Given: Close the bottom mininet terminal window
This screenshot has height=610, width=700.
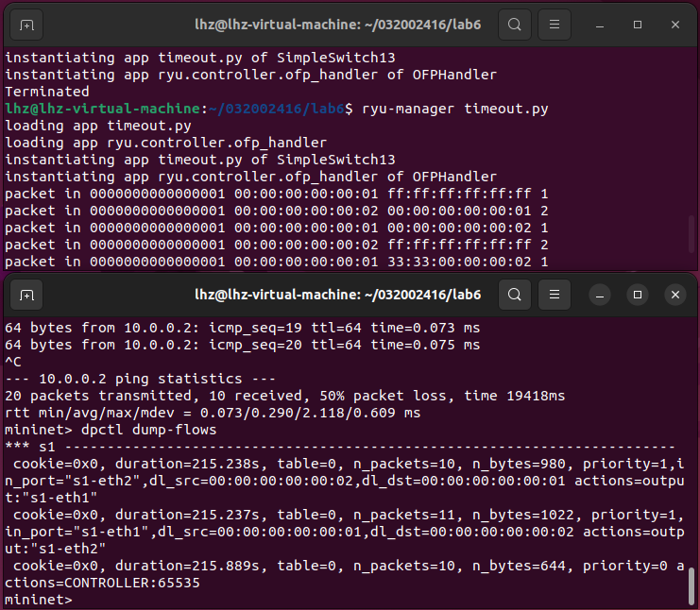Looking at the screenshot, I should (x=674, y=296).
